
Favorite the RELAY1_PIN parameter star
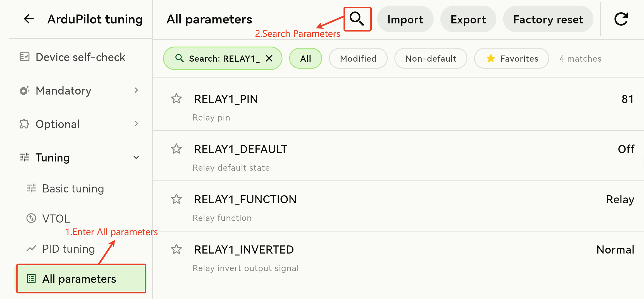coord(176,99)
